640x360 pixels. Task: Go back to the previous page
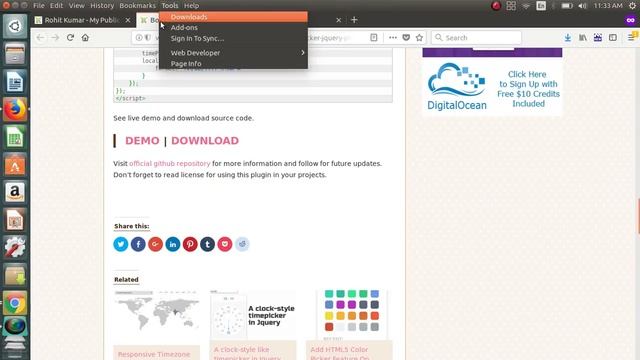(x=40, y=38)
